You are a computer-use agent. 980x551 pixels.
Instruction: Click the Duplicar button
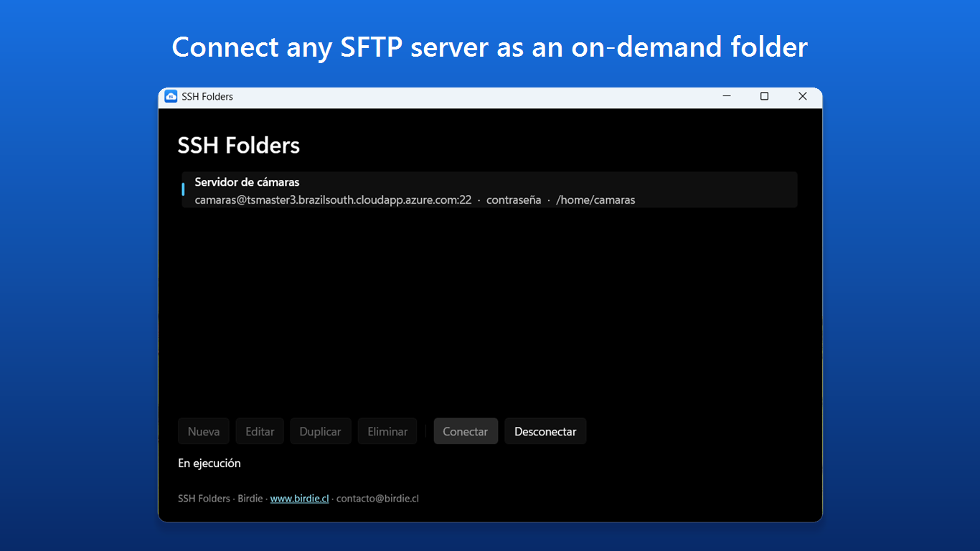pos(321,431)
